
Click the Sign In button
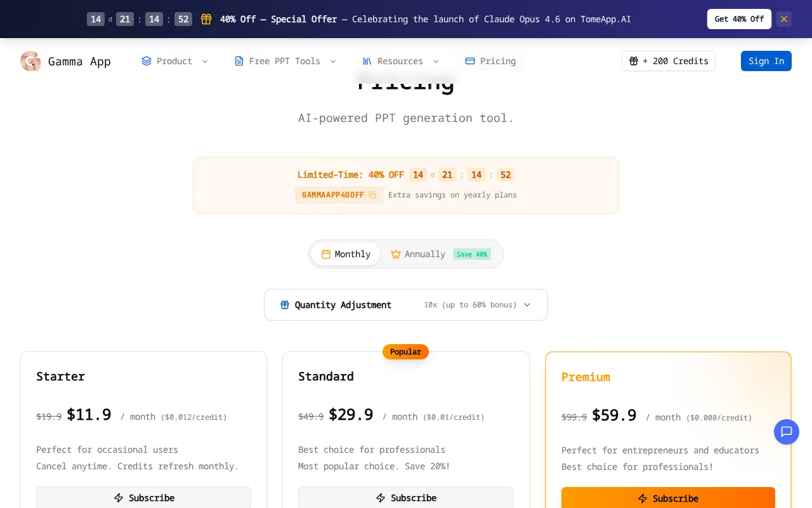[766, 61]
